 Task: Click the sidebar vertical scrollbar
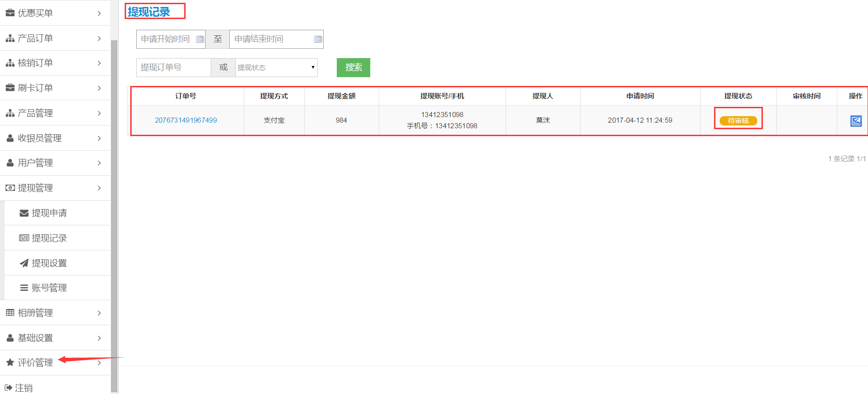pyautogui.click(x=114, y=214)
